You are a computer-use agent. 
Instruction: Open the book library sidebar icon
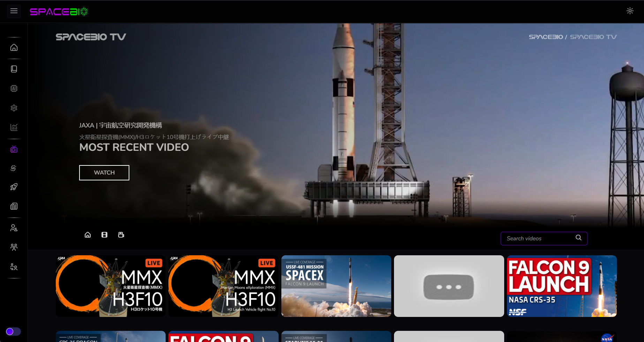[x=14, y=69]
